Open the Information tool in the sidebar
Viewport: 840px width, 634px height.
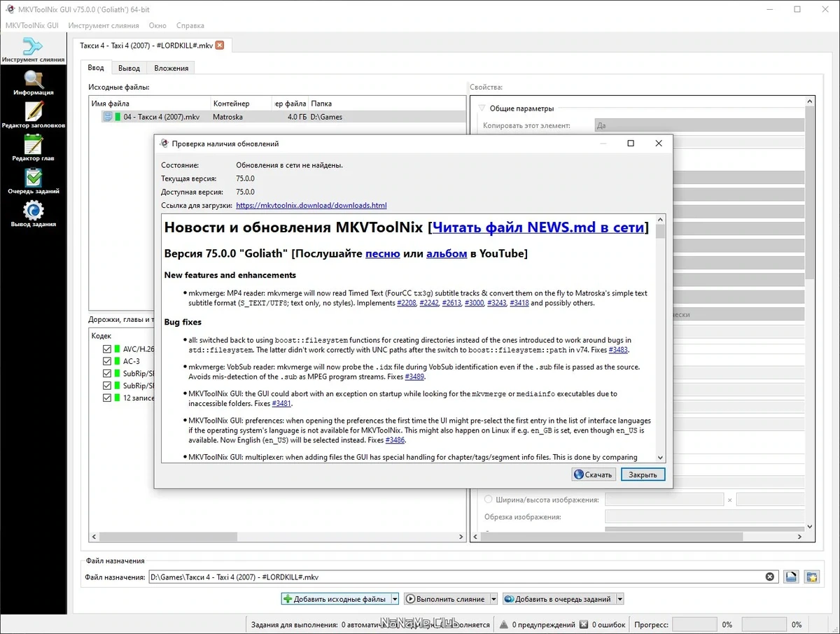(x=33, y=83)
